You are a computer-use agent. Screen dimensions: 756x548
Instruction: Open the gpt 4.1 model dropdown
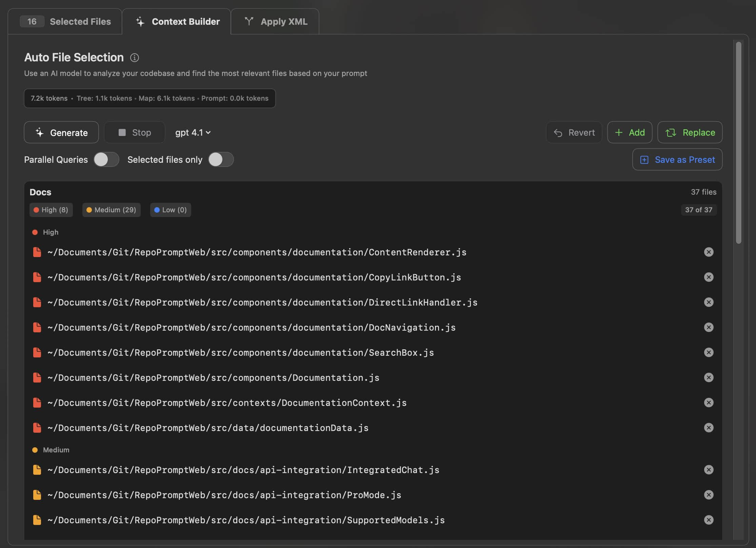pos(193,132)
